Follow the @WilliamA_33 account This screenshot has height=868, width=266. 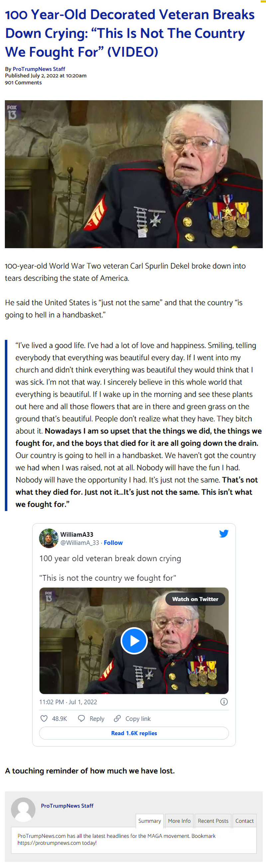[x=113, y=543]
